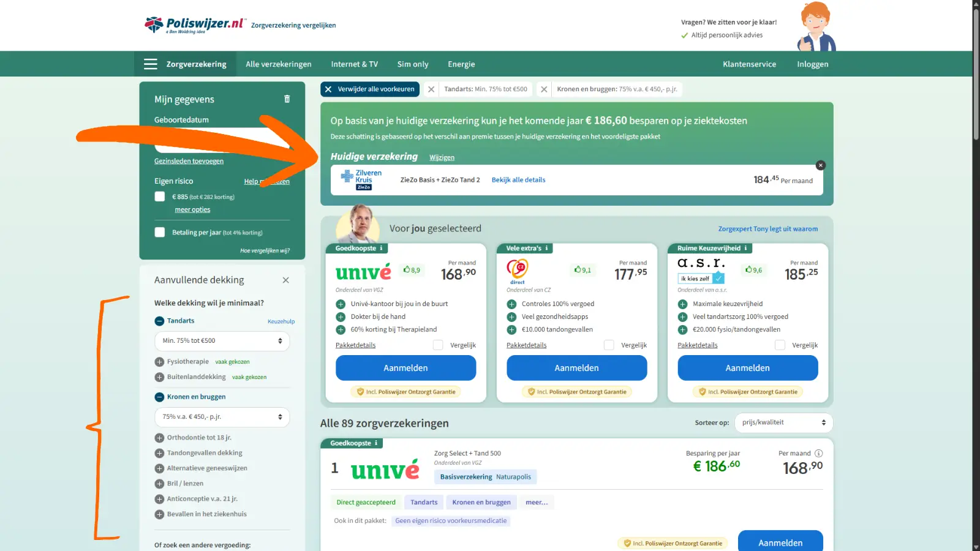
Task: Go to Internet & TV
Action: click(355, 64)
